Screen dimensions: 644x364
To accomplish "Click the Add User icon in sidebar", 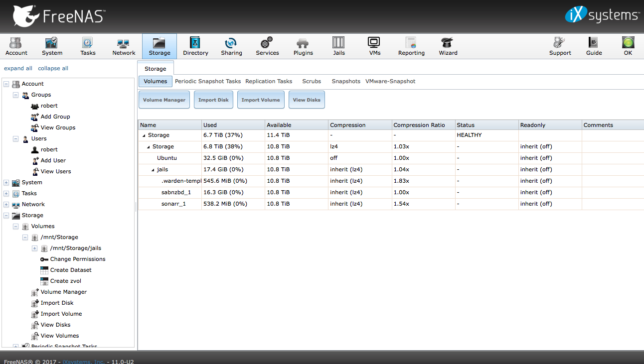I will click(35, 160).
